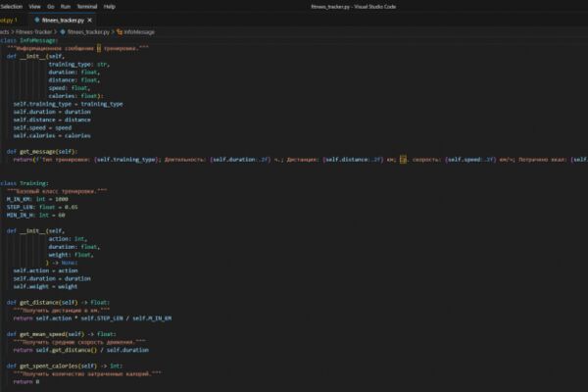This screenshot has width=588, height=392.
Task: Click 'action: int,' parameter line
Action: [68, 239]
